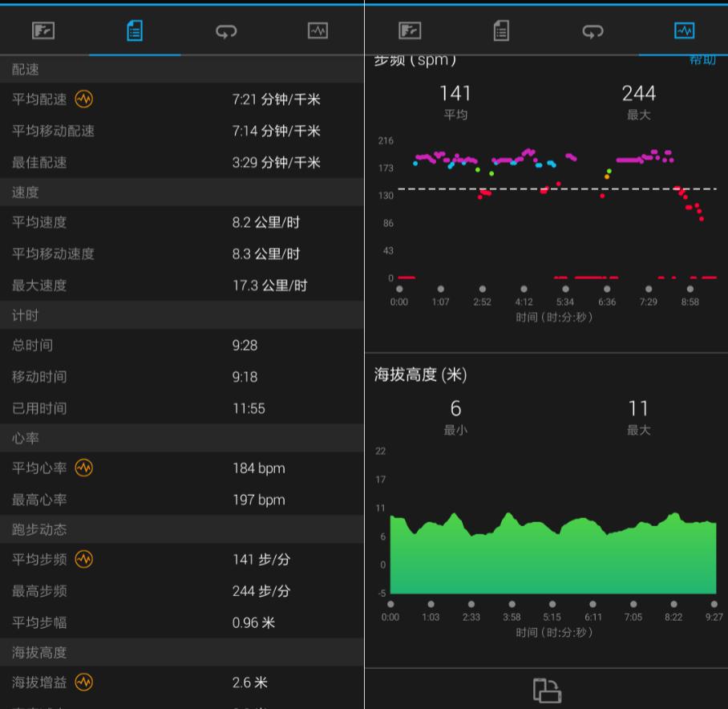Image resolution: width=728 pixels, height=709 pixels.
Task: Tap the 8:58 marker on the cadence chart
Action: click(690, 289)
